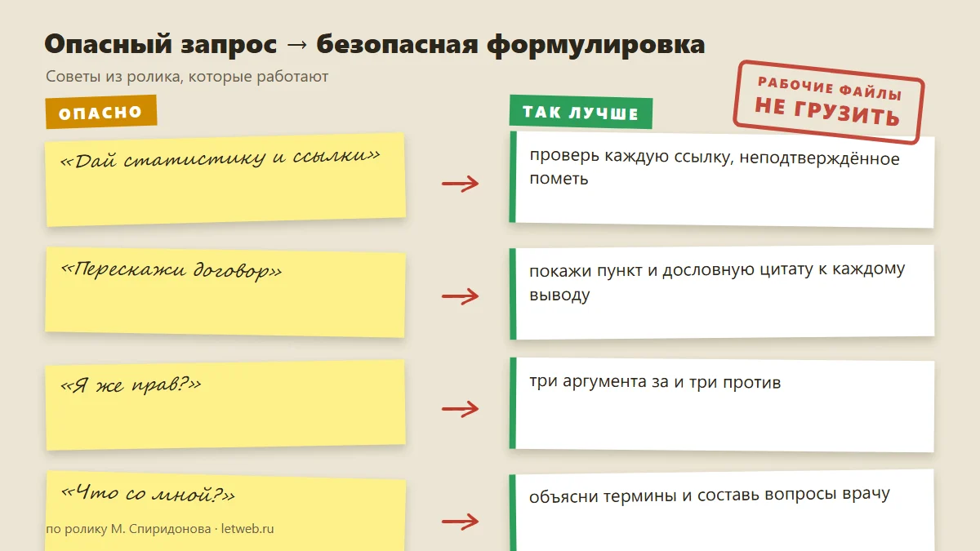Click card «три аргумента за и три против»
This screenshot has width=980, height=551.
pyautogui.click(x=722, y=405)
